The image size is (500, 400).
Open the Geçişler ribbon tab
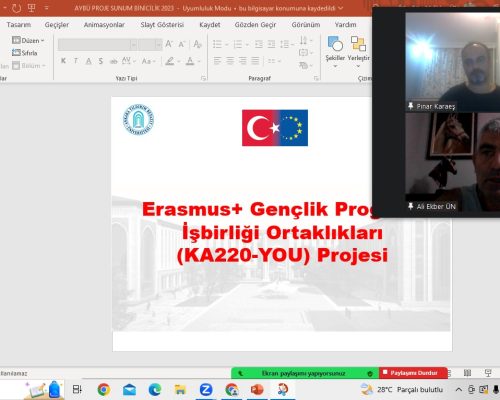[x=57, y=25]
